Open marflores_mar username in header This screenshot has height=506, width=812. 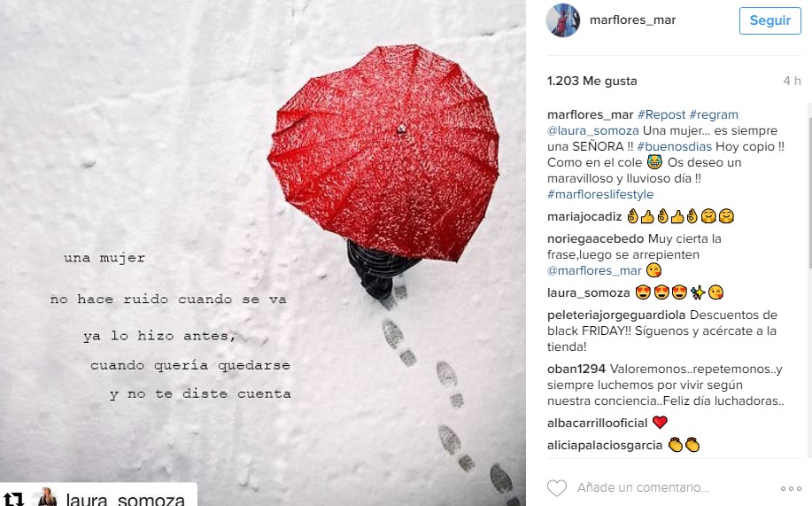pyautogui.click(x=632, y=19)
